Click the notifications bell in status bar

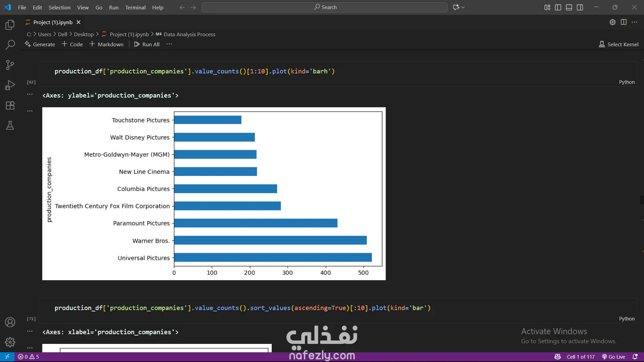[635, 357]
